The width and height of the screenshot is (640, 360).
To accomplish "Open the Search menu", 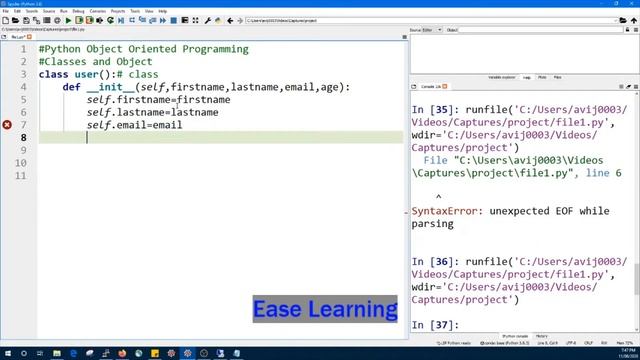I will [31, 11].
